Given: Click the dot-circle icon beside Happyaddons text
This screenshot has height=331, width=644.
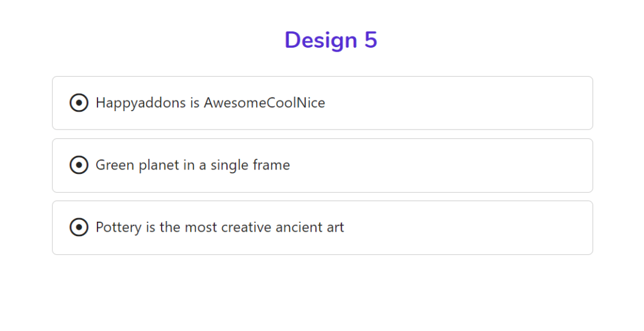Looking at the screenshot, I should [x=79, y=102].
